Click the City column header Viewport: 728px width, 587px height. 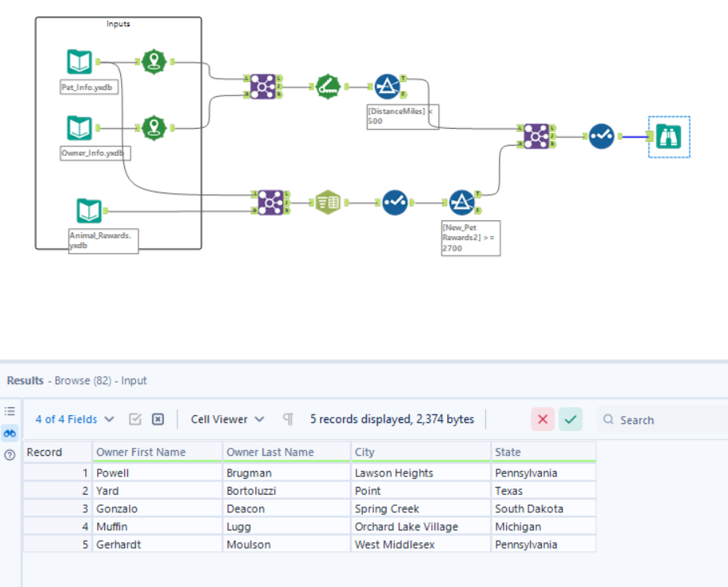pyautogui.click(x=421, y=452)
